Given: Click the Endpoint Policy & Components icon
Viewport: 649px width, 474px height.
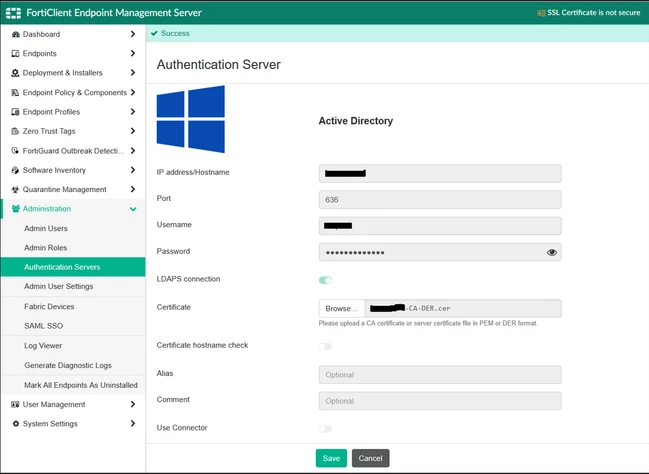Looking at the screenshot, I should point(15,92).
